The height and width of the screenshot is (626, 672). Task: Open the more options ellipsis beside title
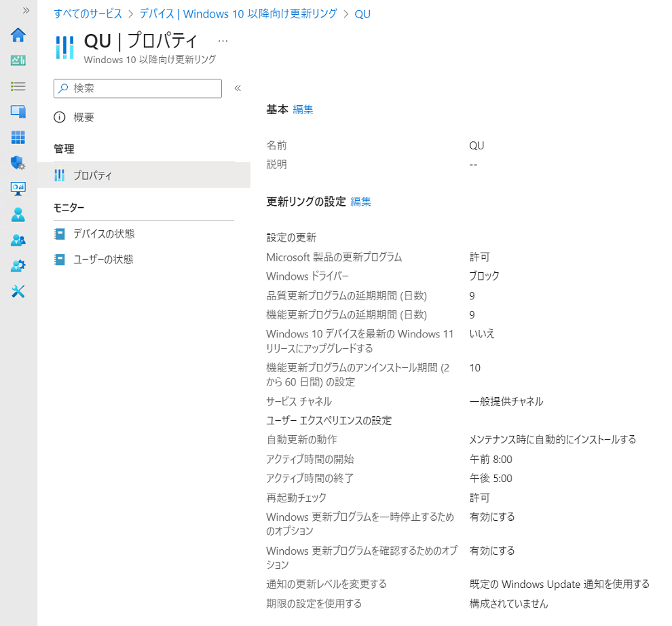coord(223,41)
